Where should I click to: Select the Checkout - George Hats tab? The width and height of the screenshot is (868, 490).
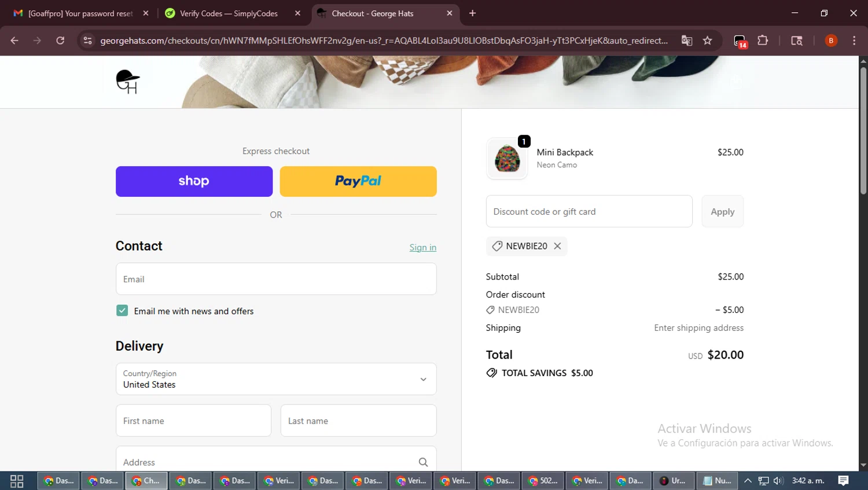point(385,13)
